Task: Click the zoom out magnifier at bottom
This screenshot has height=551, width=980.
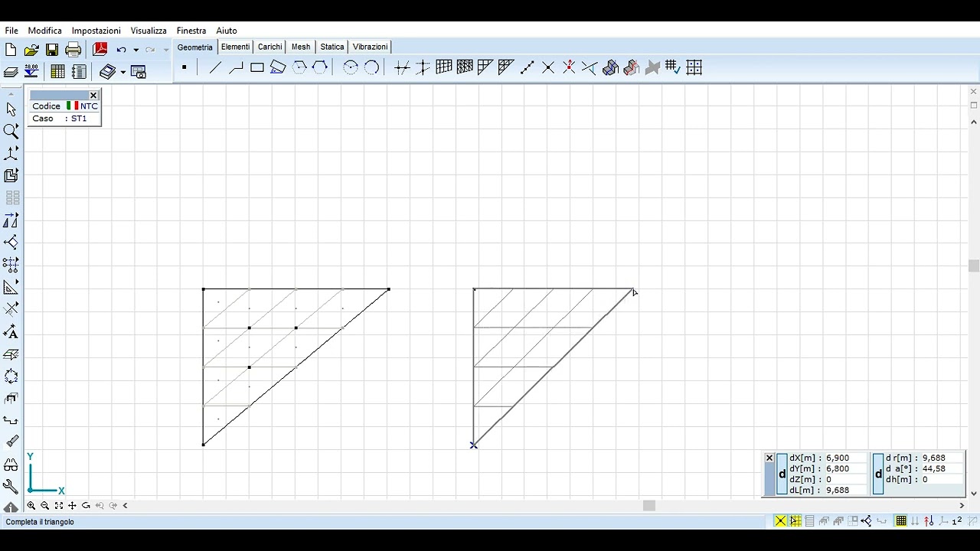Action: [45, 506]
